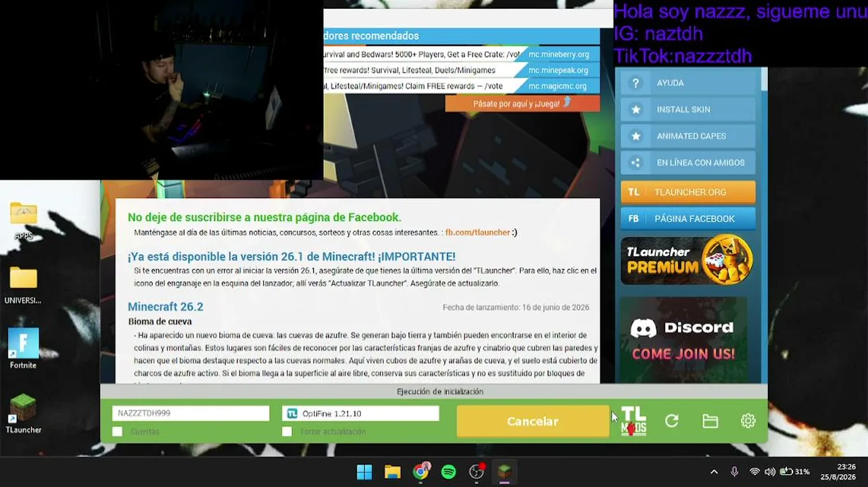The width and height of the screenshot is (868, 487).
Task: Open OBS Studio from the taskbar
Action: [477, 471]
